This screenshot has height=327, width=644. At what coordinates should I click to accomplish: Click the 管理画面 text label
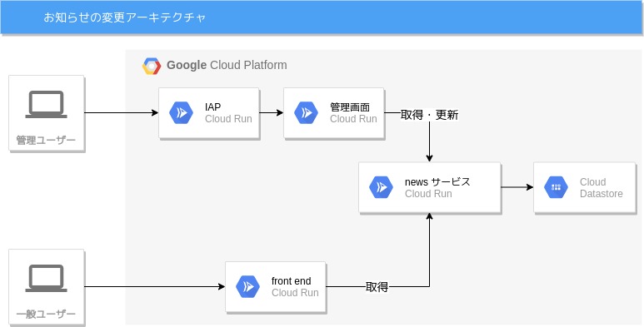(350, 107)
